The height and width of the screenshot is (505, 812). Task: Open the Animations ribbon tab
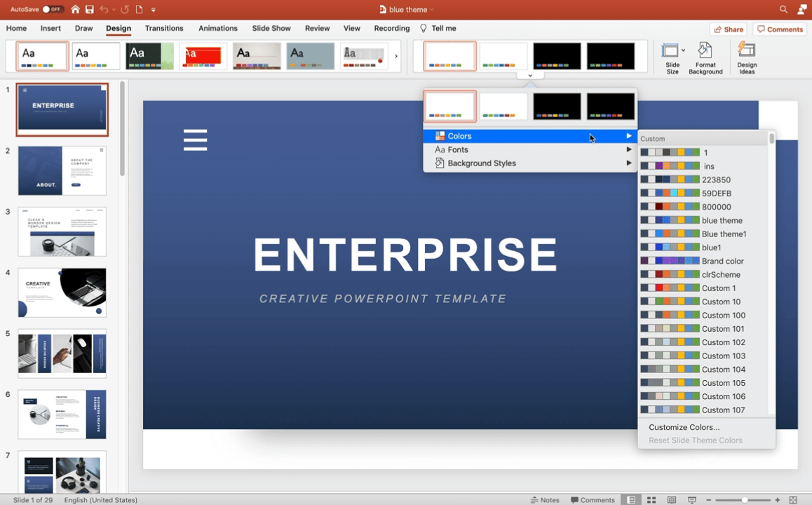coord(218,28)
